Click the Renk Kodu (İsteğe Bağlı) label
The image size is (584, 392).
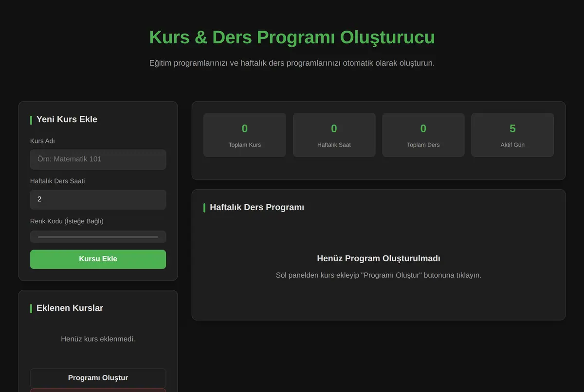(x=67, y=221)
